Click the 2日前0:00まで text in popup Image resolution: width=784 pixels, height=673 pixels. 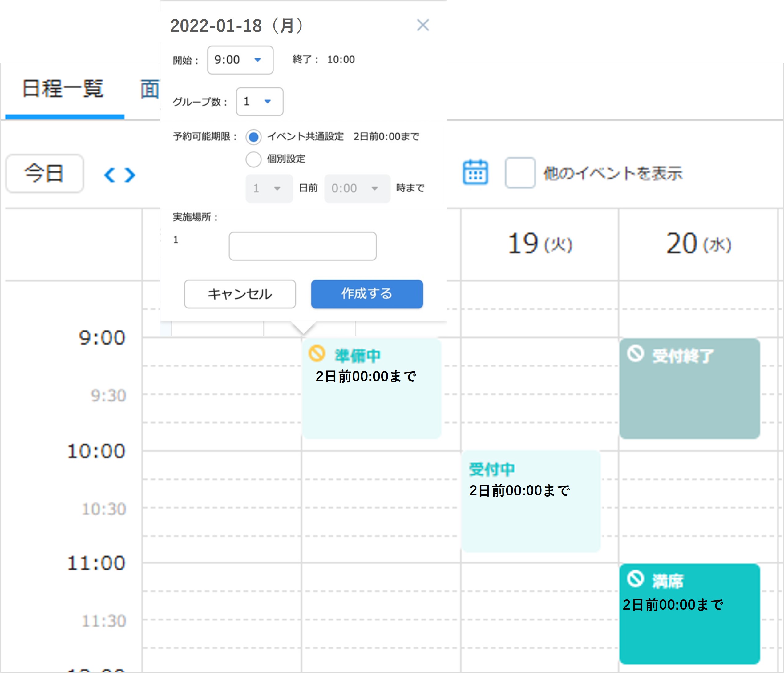386,137
